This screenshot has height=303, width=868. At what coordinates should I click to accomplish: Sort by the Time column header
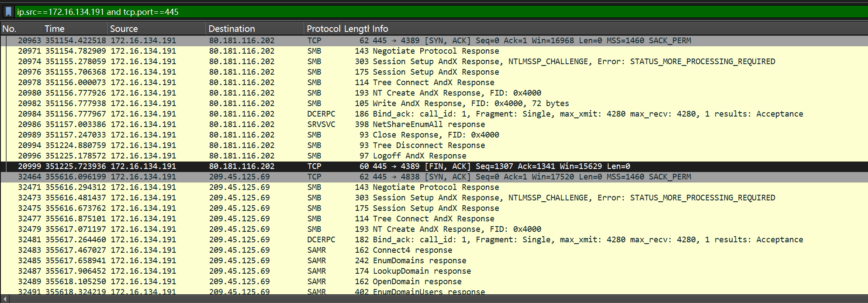tap(75, 29)
